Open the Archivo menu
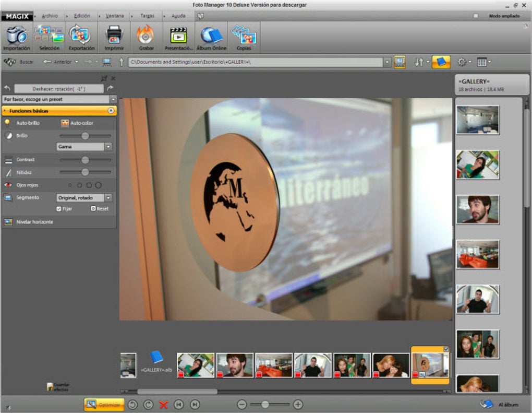The height and width of the screenshot is (413, 532). 50,16
